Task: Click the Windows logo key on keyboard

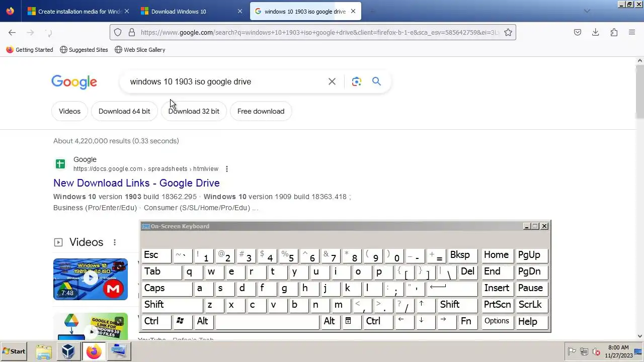Action: [x=182, y=322]
